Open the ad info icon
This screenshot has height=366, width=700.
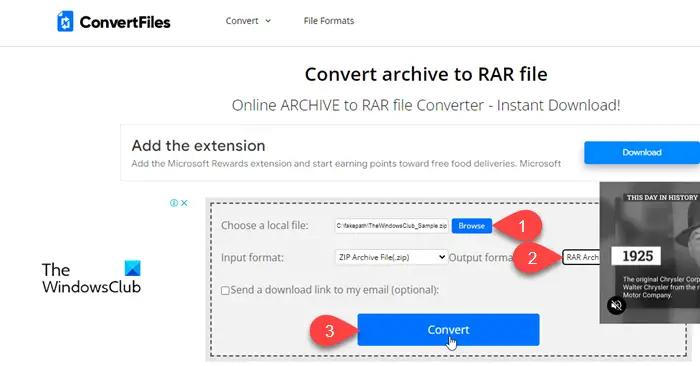click(x=174, y=203)
